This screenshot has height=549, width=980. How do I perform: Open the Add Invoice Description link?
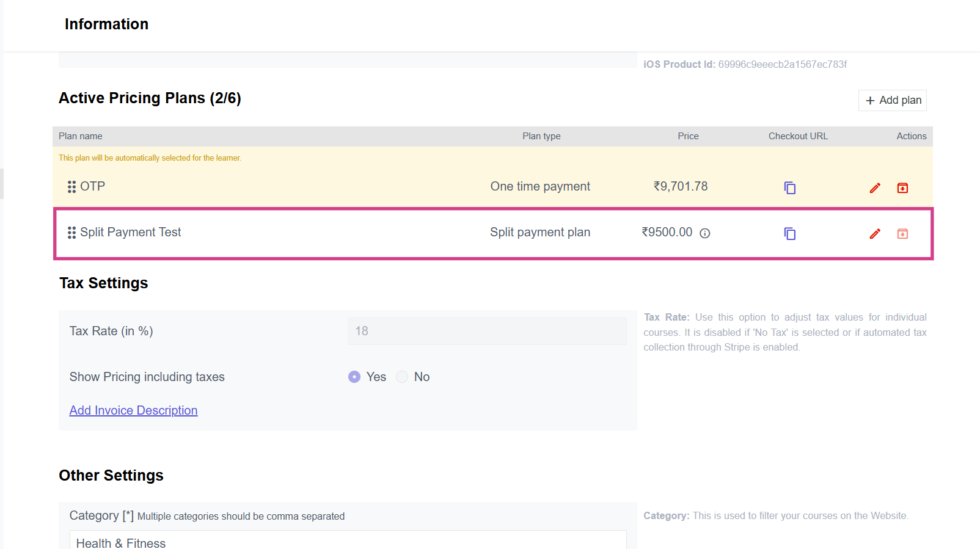pyautogui.click(x=133, y=410)
